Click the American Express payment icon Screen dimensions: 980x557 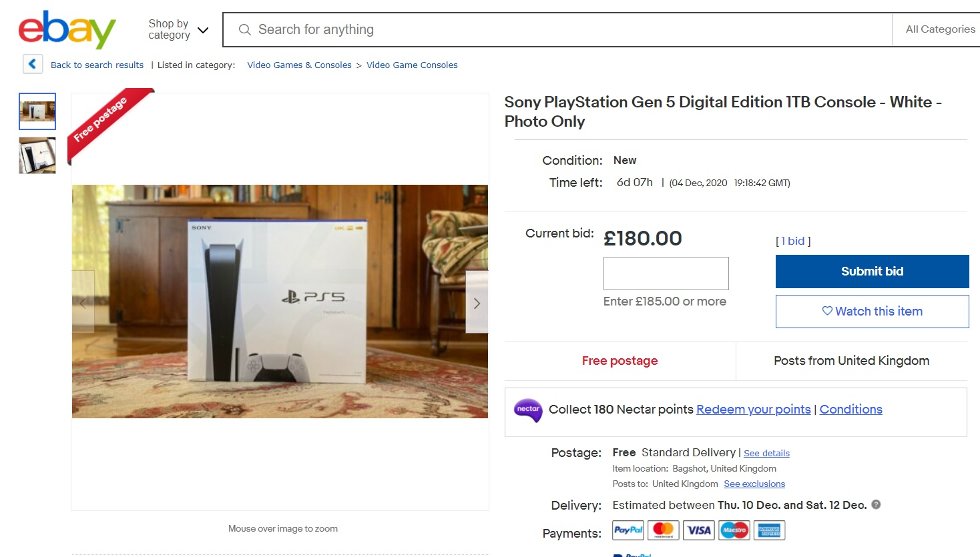(769, 530)
